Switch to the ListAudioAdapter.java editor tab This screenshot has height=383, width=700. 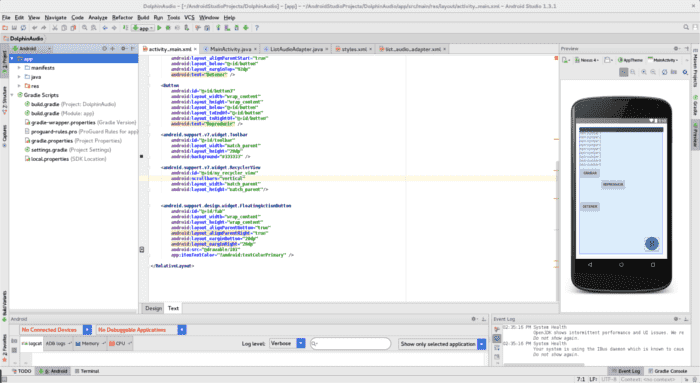tap(296, 49)
